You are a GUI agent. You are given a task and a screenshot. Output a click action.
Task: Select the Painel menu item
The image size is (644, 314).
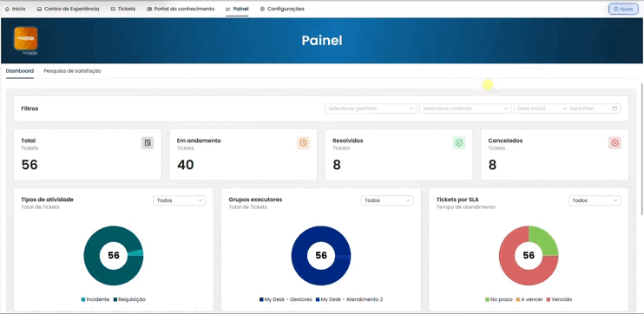(237, 9)
